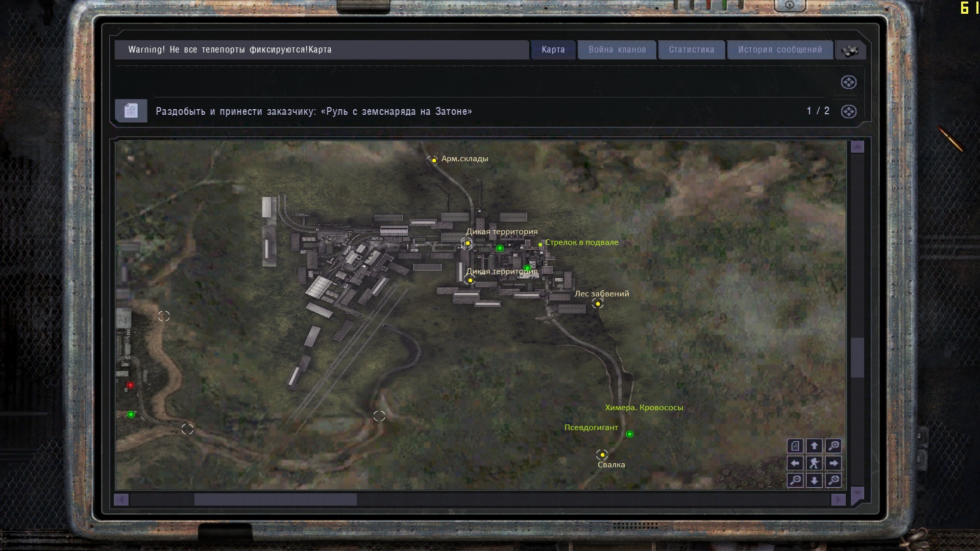Click the Свалка level transition marker
This screenshot has width=980, height=551.
pyautogui.click(x=602, y=454)
